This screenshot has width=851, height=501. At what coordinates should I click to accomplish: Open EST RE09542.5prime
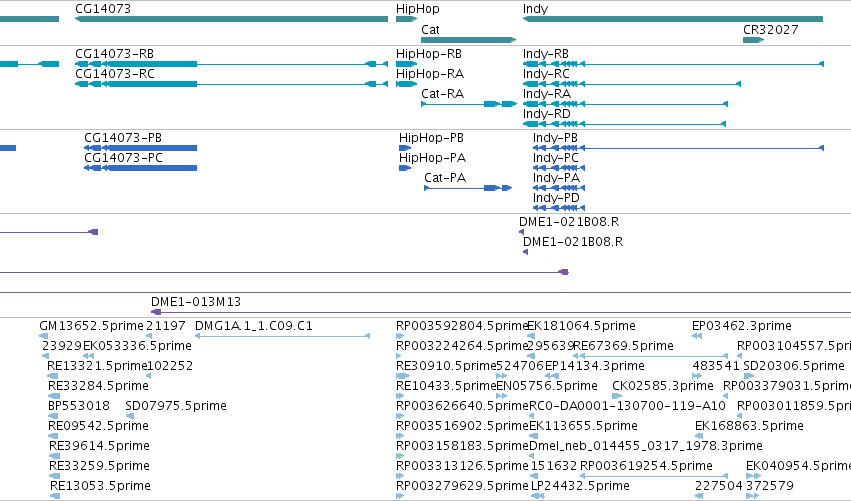coord(98,427)
